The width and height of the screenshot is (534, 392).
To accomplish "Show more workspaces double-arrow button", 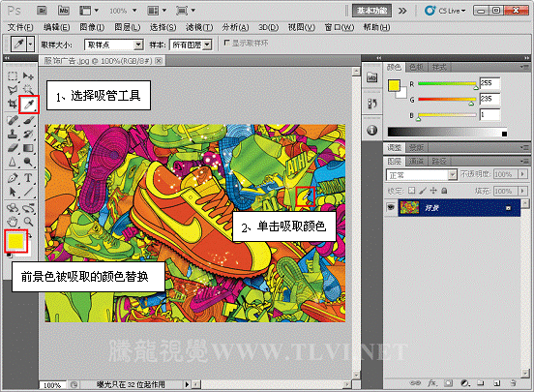I will tap(402, 11).
